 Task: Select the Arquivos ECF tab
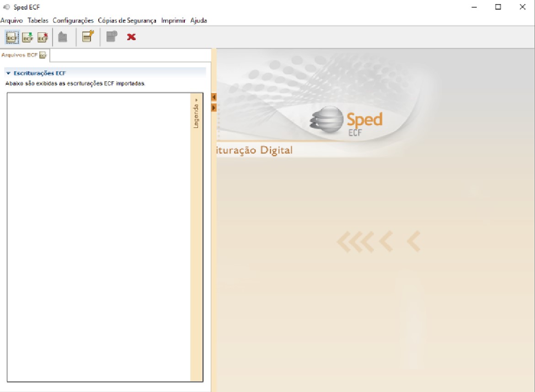pyautogui.click(x=24, y=55)
